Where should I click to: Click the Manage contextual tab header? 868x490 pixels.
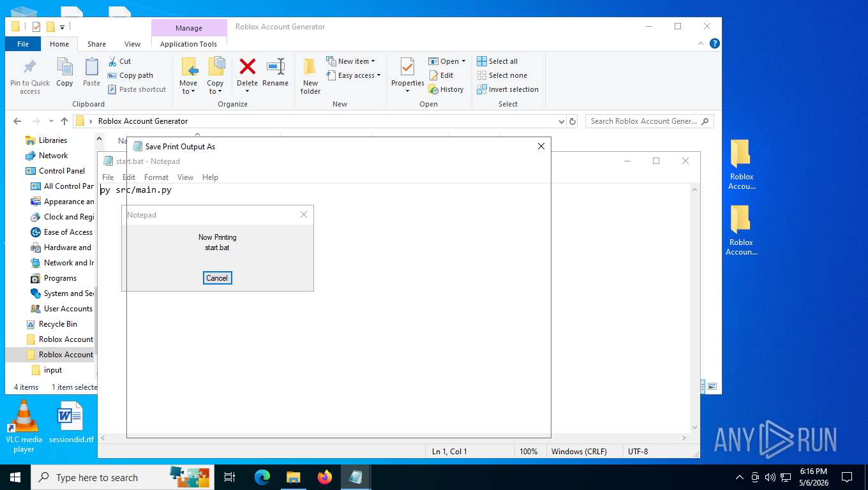189,28
